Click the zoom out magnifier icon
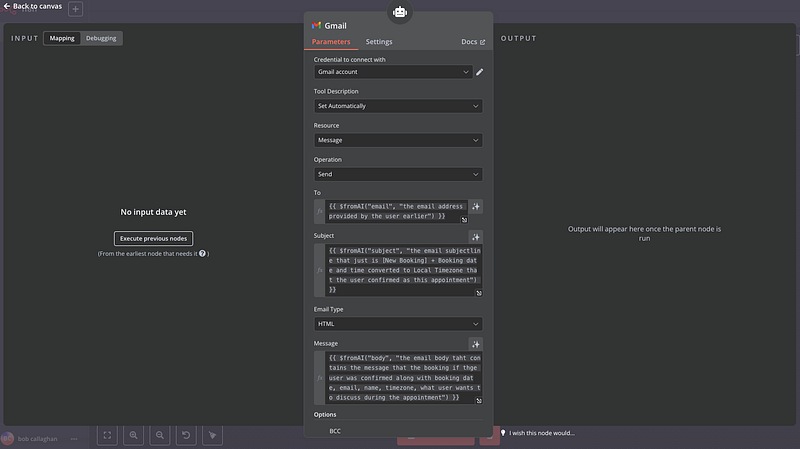The height and width of the screenshot is (449, 800). (159, 435)
